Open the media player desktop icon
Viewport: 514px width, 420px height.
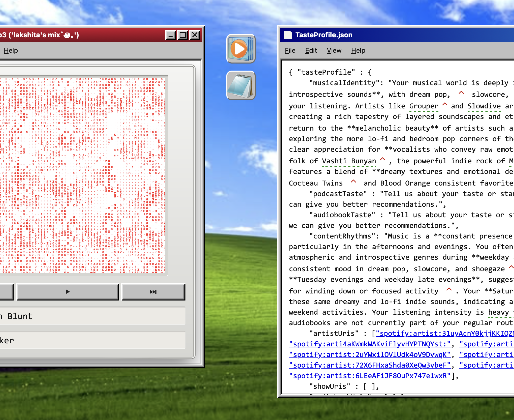(x=241, y=49)
